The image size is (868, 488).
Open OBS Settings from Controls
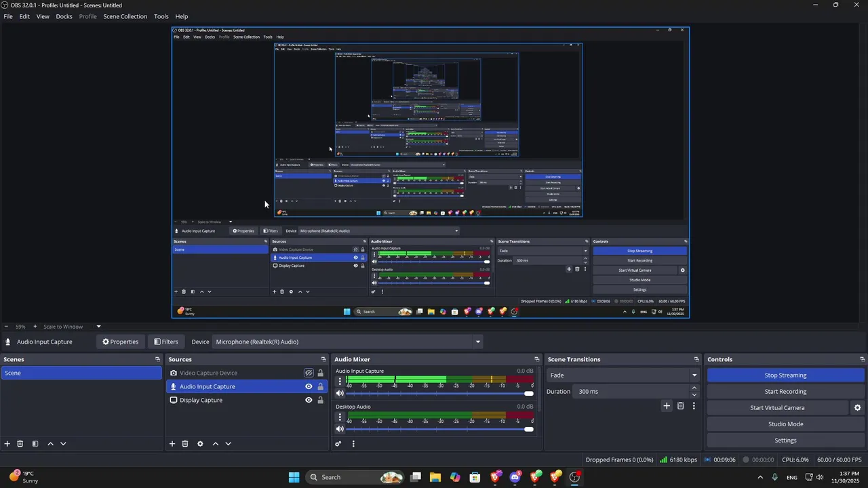tap(786, 441)
